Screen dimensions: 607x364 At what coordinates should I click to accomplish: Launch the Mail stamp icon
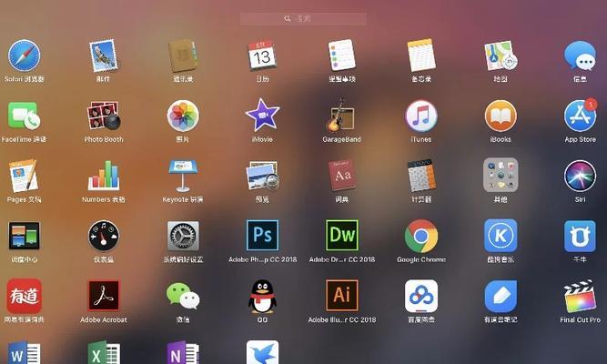click(104, 56)
